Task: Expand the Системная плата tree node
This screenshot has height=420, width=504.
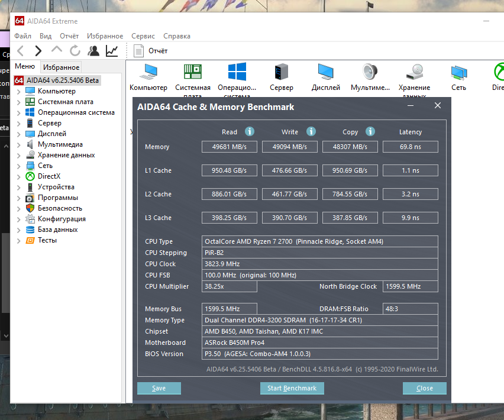Action: pos(19,102)
